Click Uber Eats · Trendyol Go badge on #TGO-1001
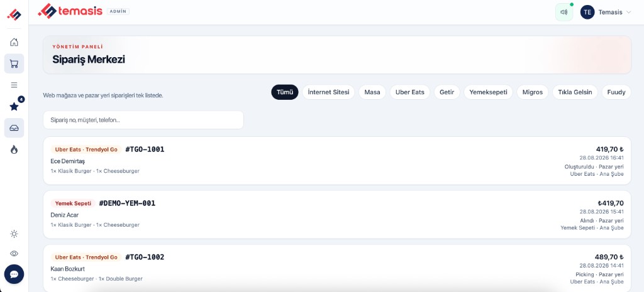Screen dimensions: 644x292 click(86, 149)
